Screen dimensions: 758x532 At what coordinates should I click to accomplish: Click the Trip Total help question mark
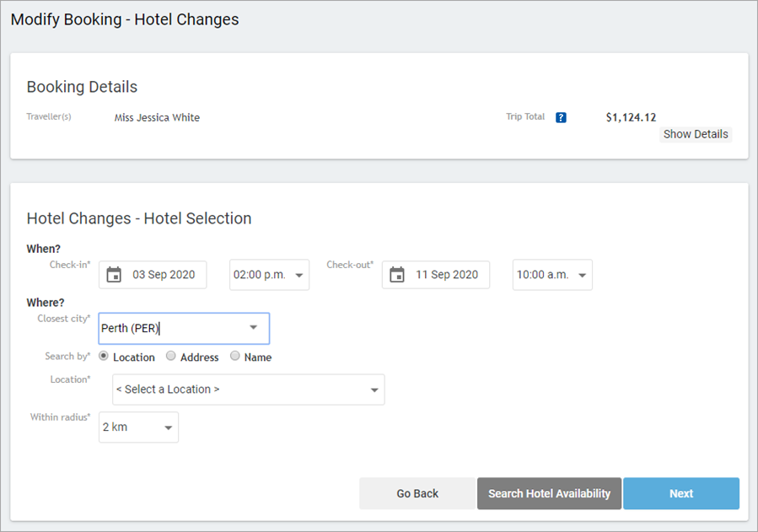point(562,116)
